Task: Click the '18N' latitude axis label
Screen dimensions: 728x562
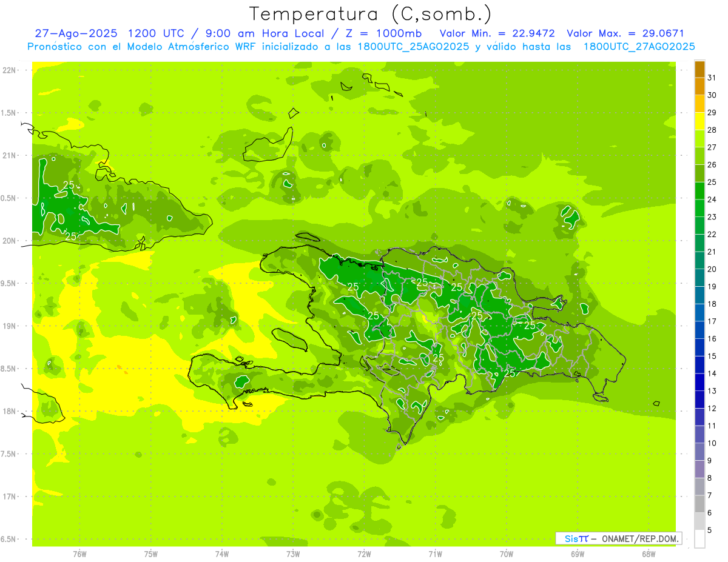Action: coord(9,411)
